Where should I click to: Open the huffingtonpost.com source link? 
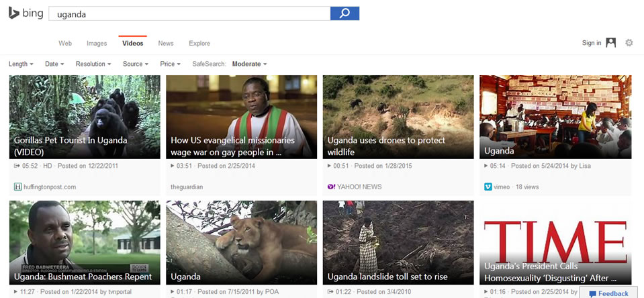49,187
